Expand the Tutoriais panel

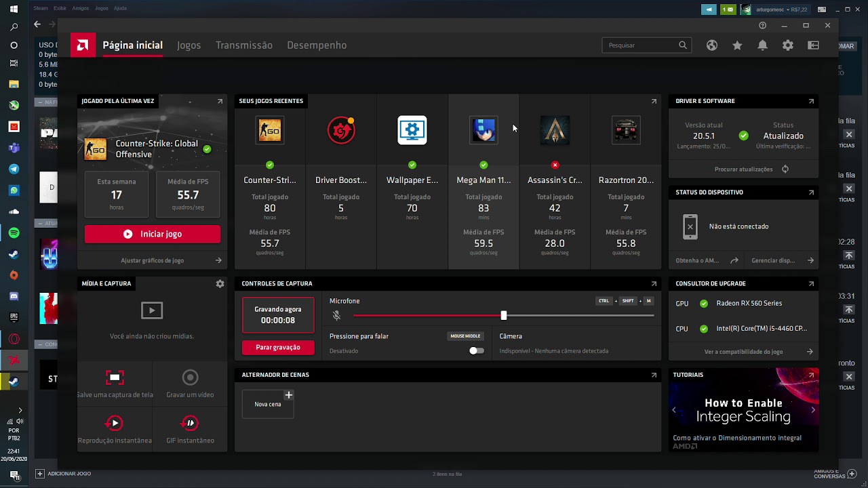click(811, 375)
